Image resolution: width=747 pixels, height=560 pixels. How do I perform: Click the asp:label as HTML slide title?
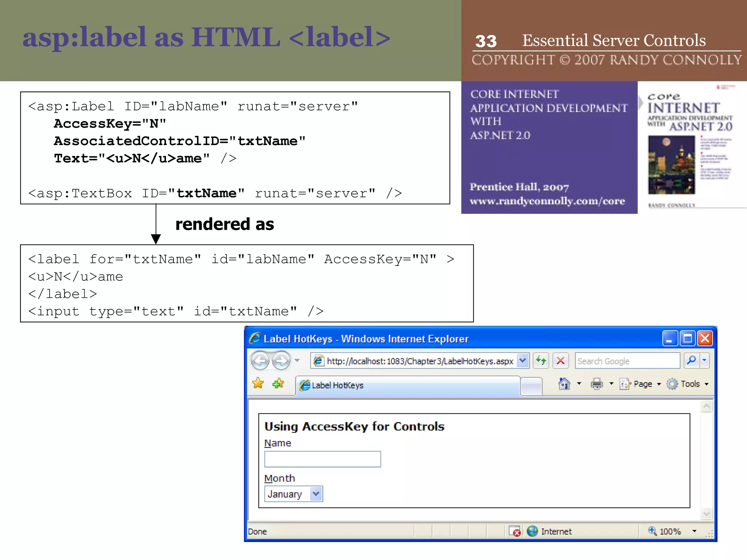coord(206,37)
